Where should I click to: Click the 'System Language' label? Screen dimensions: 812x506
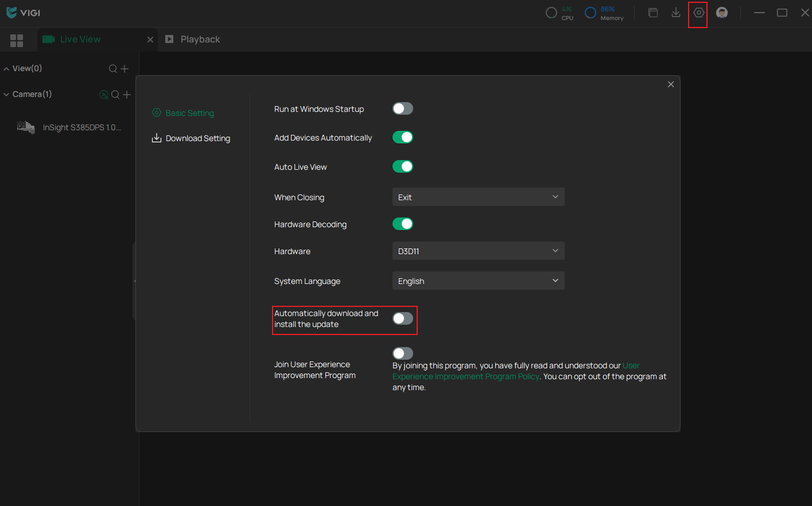307,281
